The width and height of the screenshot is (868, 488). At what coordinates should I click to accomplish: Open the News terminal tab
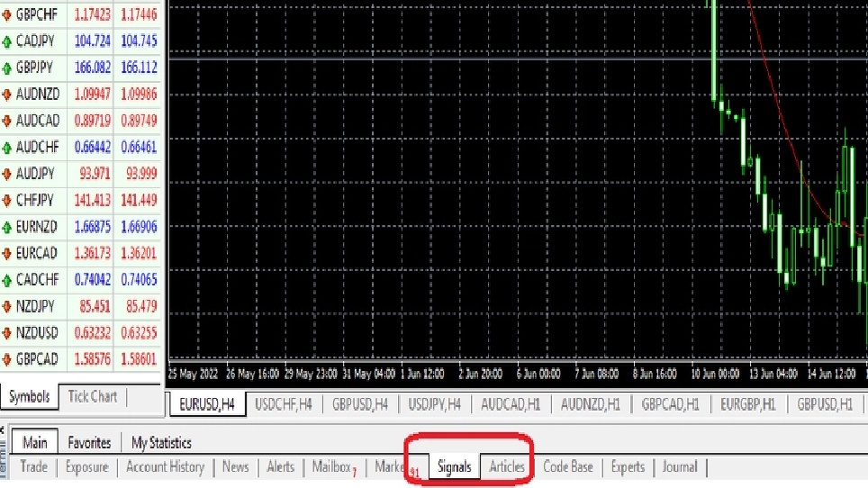(235, 467)
